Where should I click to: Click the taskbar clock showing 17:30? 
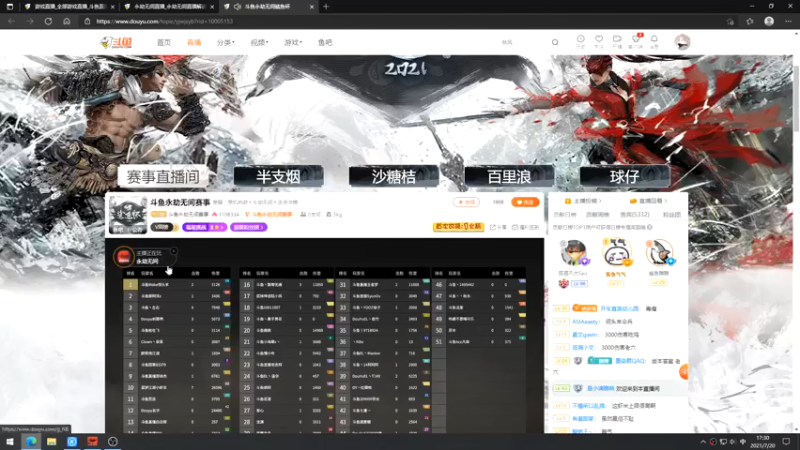(x=763, y=442)
